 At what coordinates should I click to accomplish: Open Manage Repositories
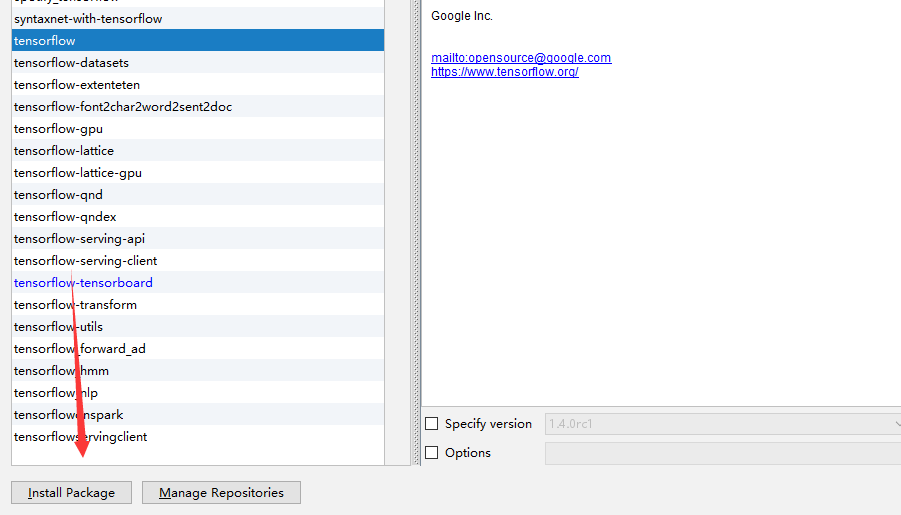pyautogui.click(x=221, y=493)
